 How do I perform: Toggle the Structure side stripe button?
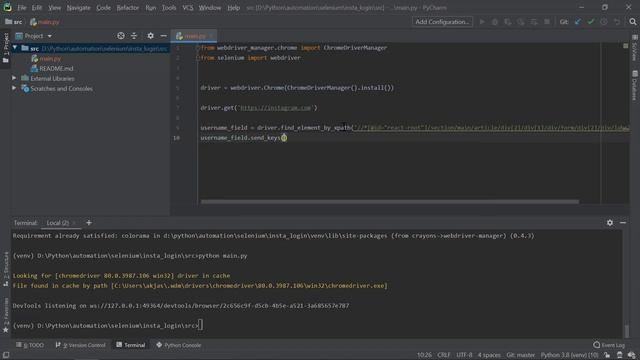coord(6,269)
